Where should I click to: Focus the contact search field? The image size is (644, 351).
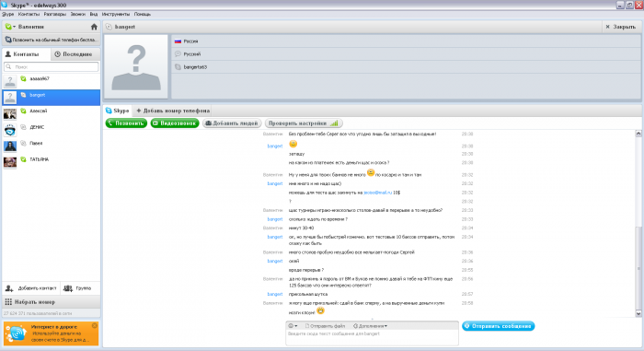[52, 66]
